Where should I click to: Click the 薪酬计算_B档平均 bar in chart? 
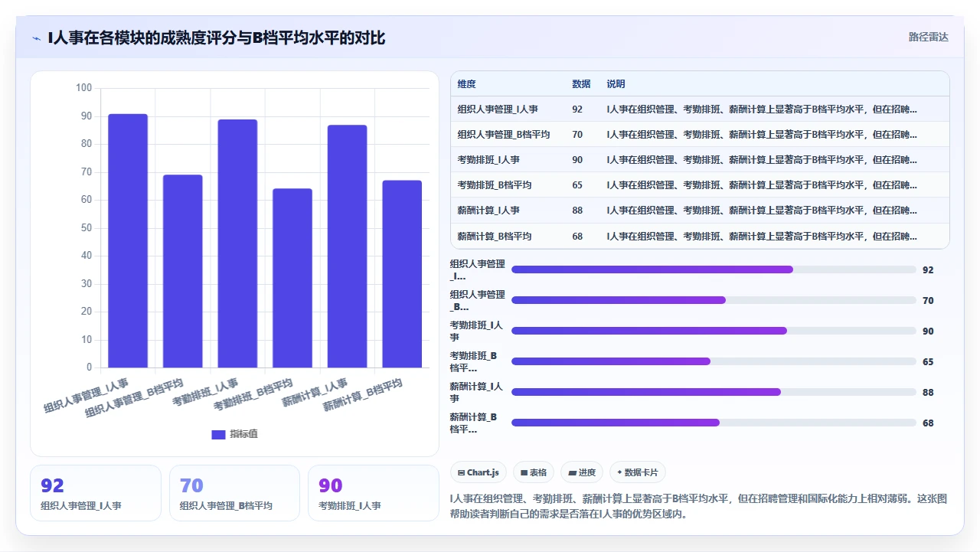(402, 274)
